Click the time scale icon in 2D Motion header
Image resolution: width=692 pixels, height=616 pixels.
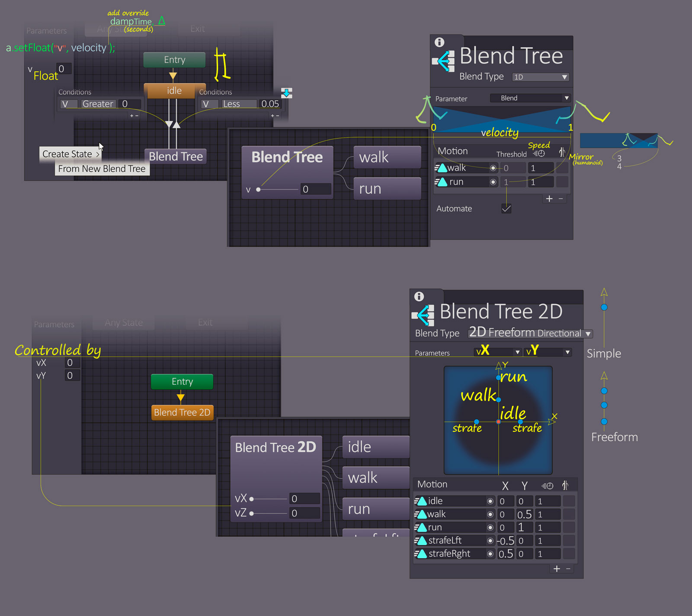click(548, 485)
